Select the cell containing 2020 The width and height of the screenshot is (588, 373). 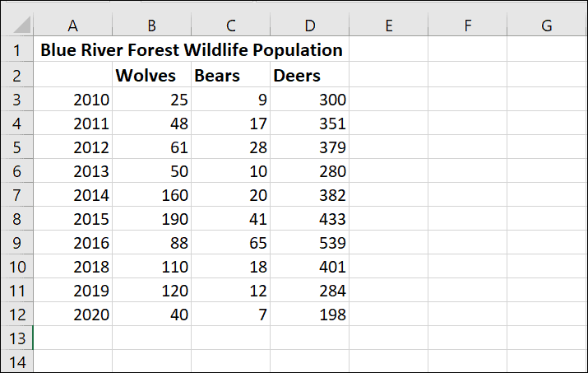[72, 315]
